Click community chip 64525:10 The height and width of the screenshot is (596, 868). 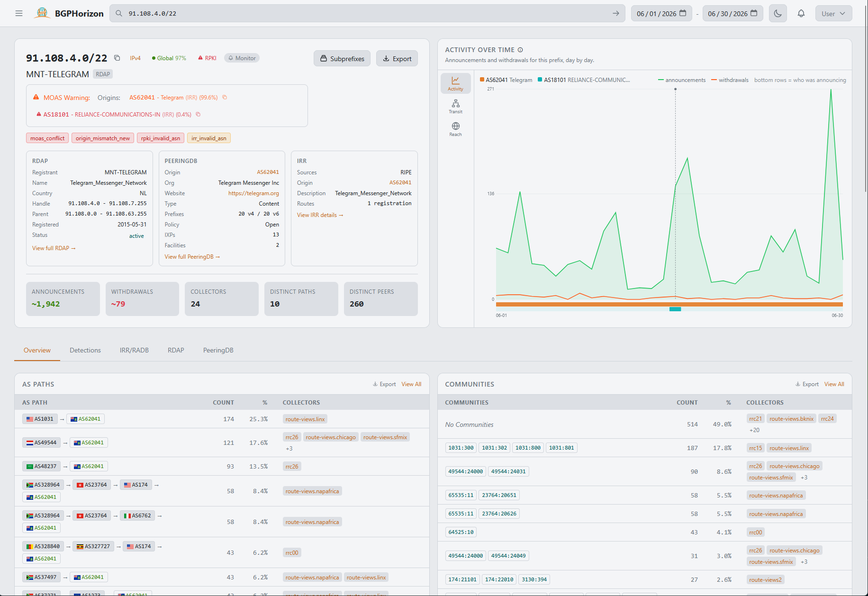(x=461, y=532)
